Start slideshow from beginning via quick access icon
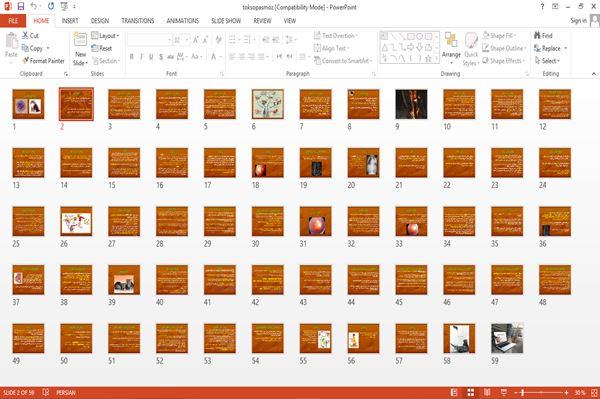This screenshot has width=600, height=399. (x=64, y=6)
